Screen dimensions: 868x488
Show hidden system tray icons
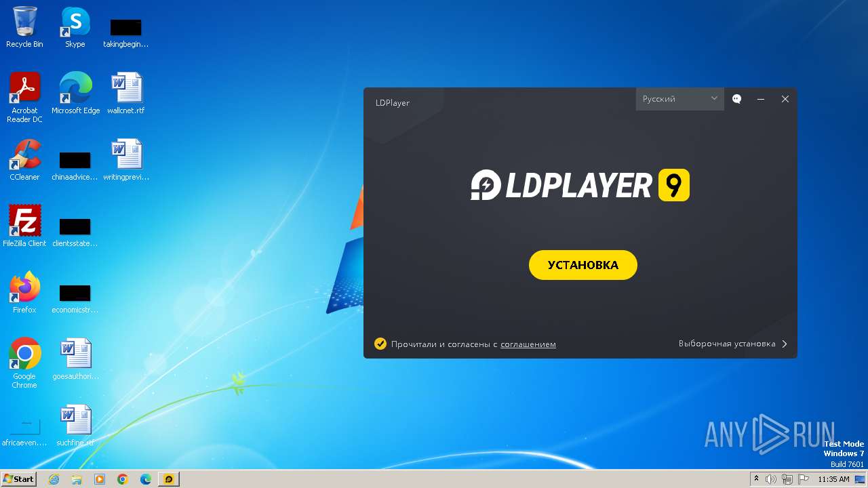click(756, 479)
